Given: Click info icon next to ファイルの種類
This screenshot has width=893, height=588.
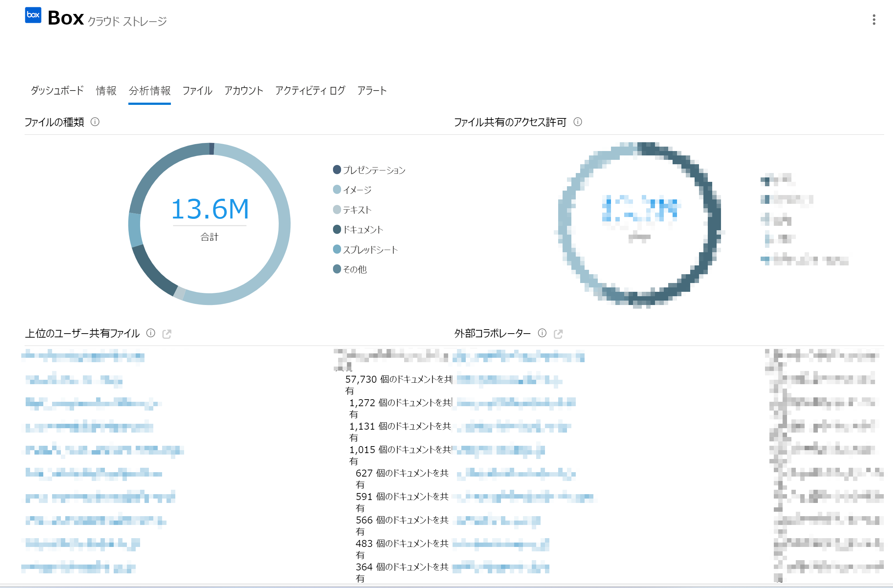Looking at the screenshot, I should tap(95, 122).
